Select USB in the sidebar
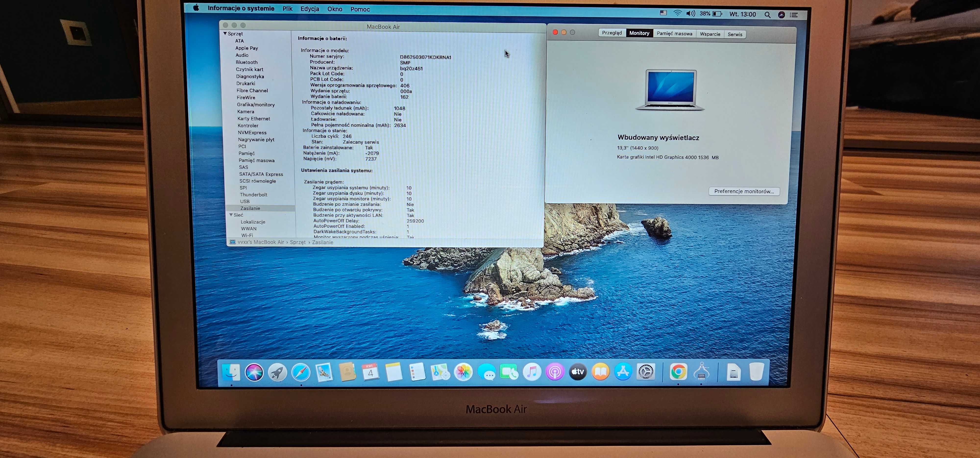The width and height of the screenshot is (980, 458). [x=245, y=201]
